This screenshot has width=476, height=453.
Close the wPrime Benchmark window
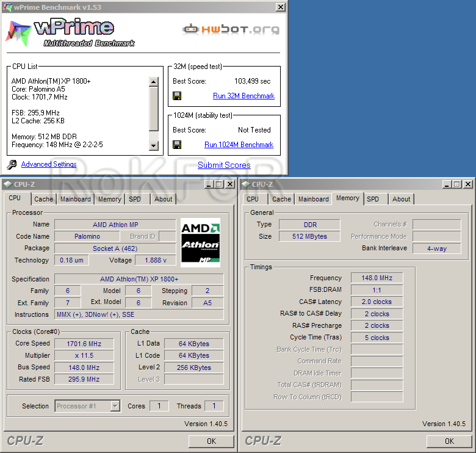click(281, 7)
